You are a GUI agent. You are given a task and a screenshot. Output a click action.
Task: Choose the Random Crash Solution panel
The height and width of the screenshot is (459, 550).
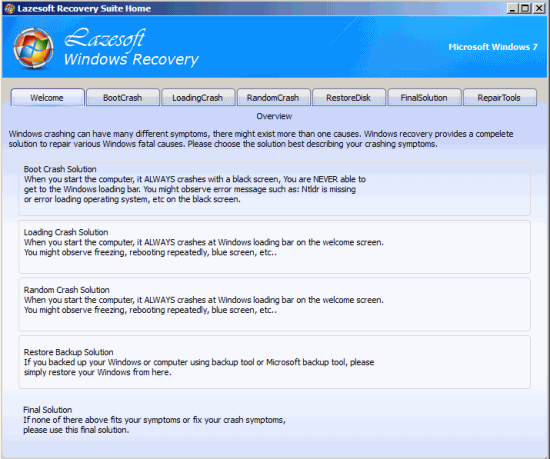(274, 304)
